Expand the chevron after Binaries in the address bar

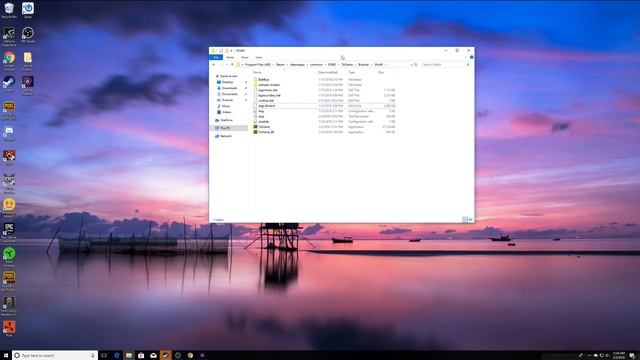[x=371, y=64]
